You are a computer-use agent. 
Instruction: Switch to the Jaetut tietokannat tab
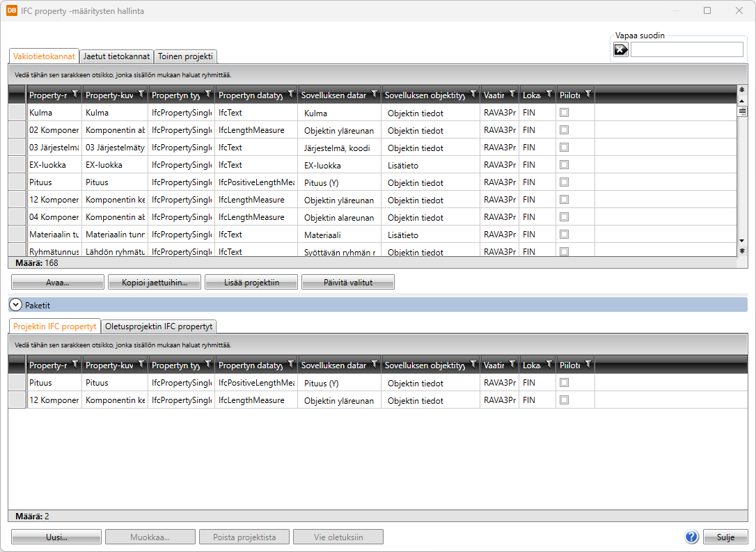[x=116, y=56]
